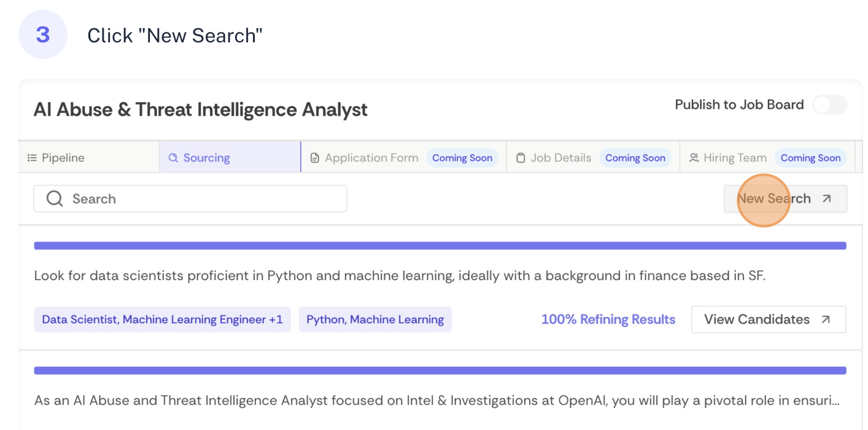Click the Sourcing magnifier icon
This screenshot has height=430, width=868.
tap(172, 157)
